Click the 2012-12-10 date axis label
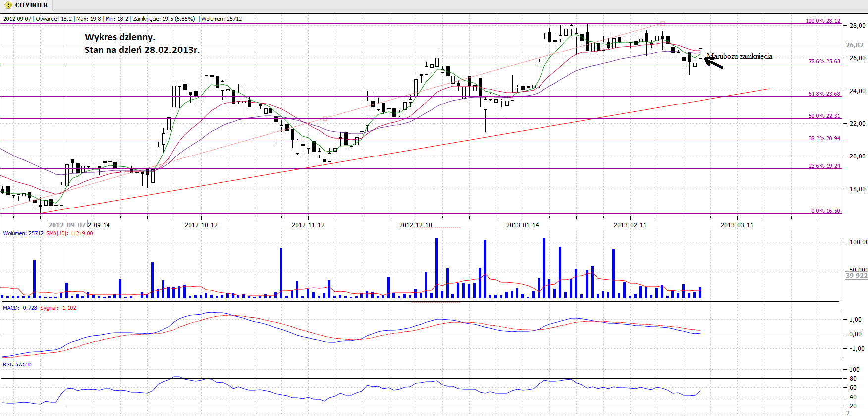The image size is (868, 416). [x=416, y=225]
